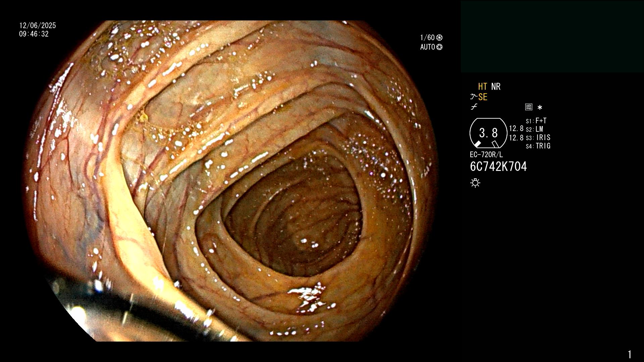Click the S2 LM switch assignment

[x=535, y=129]
